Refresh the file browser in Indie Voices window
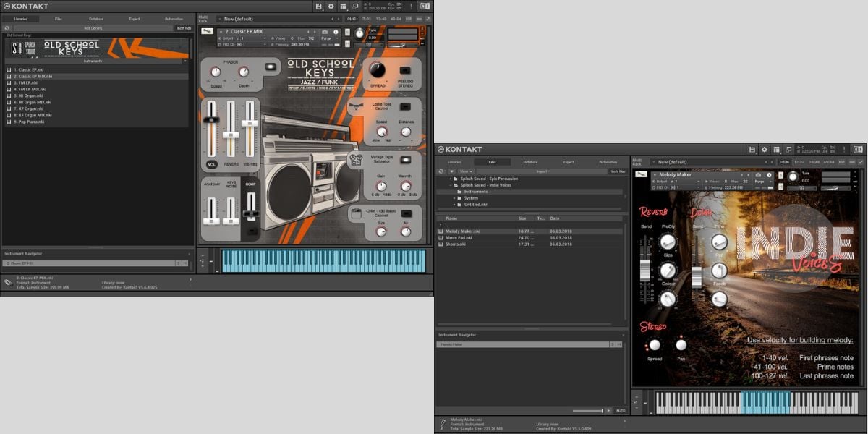The image size is (868, 434). (441, 171)
